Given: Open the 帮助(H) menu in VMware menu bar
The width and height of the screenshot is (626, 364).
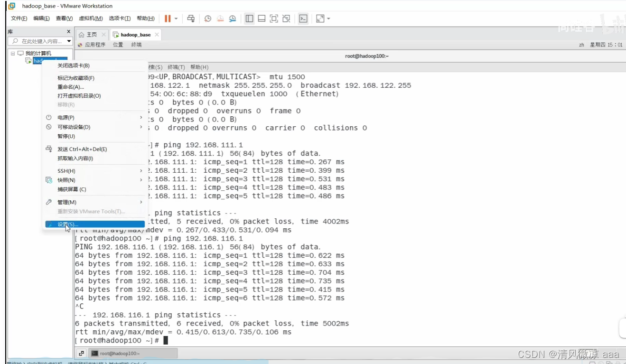Looking at the screenshot, I should tap(145, 19).
